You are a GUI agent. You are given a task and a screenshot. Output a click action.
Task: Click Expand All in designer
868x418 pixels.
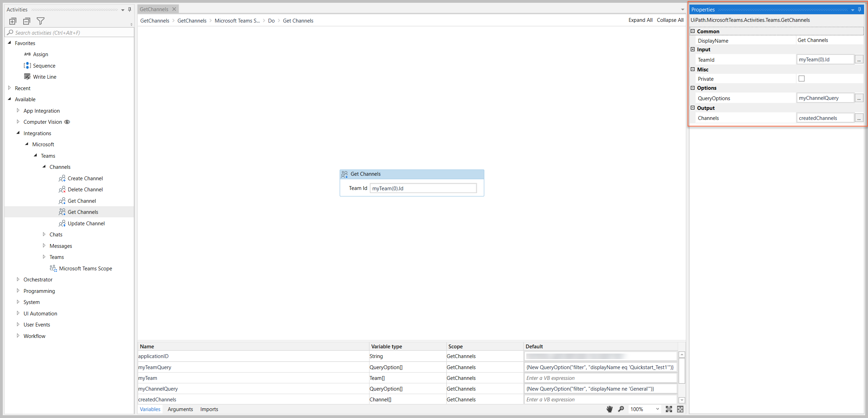point(640,20)
